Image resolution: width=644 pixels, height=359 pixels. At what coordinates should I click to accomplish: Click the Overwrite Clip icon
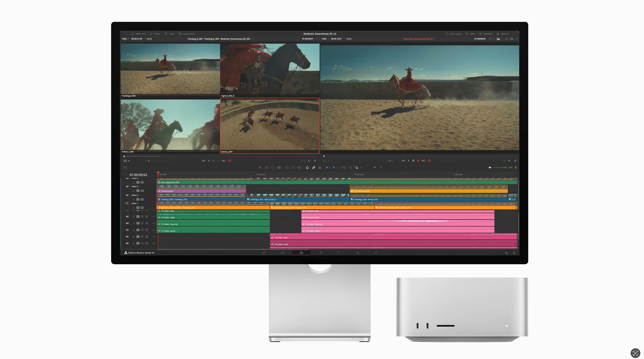[x=293, y=168]
